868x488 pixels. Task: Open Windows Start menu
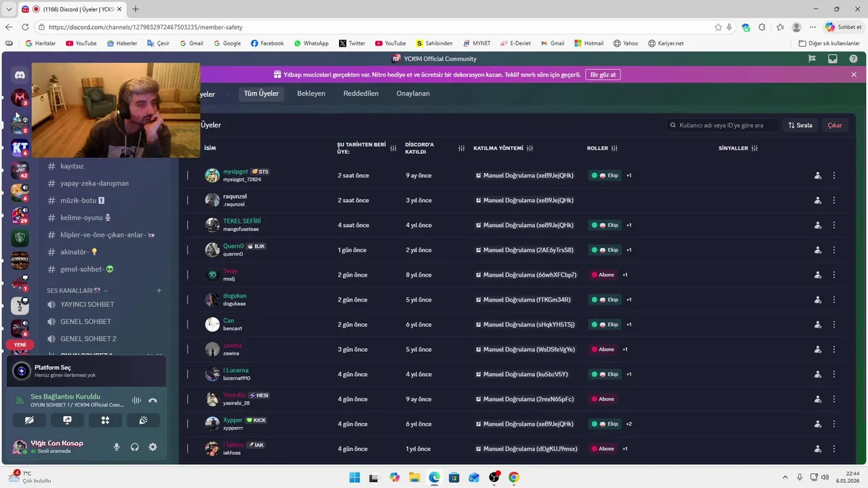click(x=355, y=477)
